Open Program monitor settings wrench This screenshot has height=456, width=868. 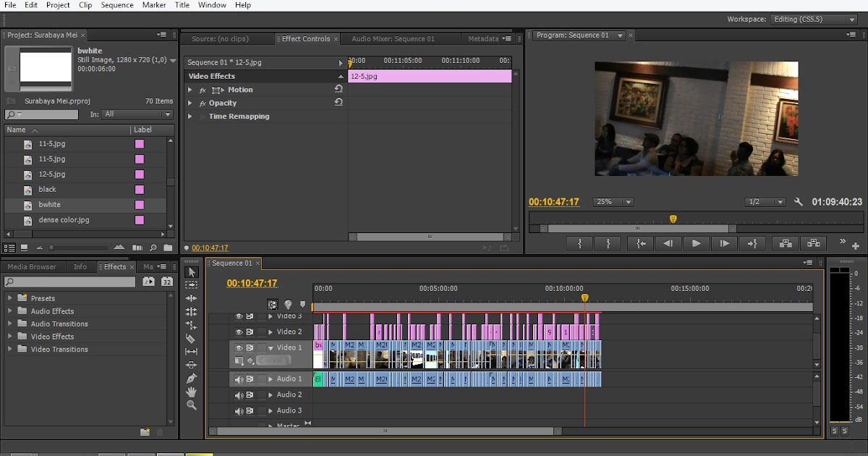coord(799,203)
